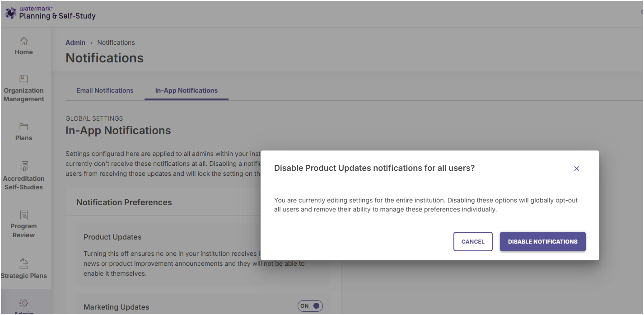Open Program Review sidebar icon

pos(23,215)
